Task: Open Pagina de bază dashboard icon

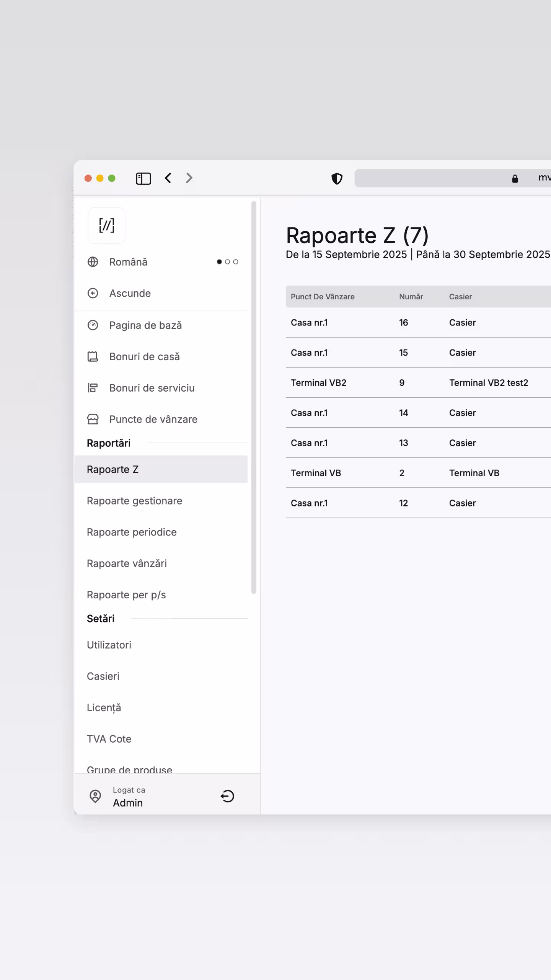Action: 93,325
